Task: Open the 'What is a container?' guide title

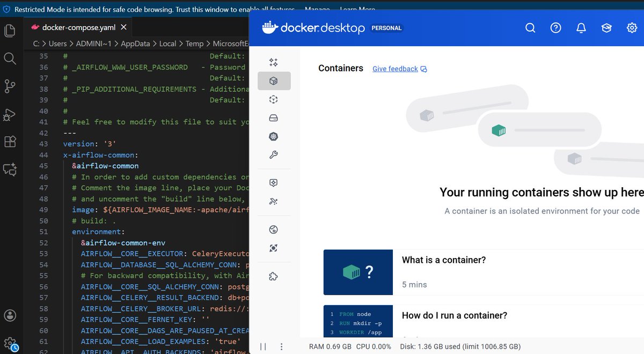Action: pos(444,260)
